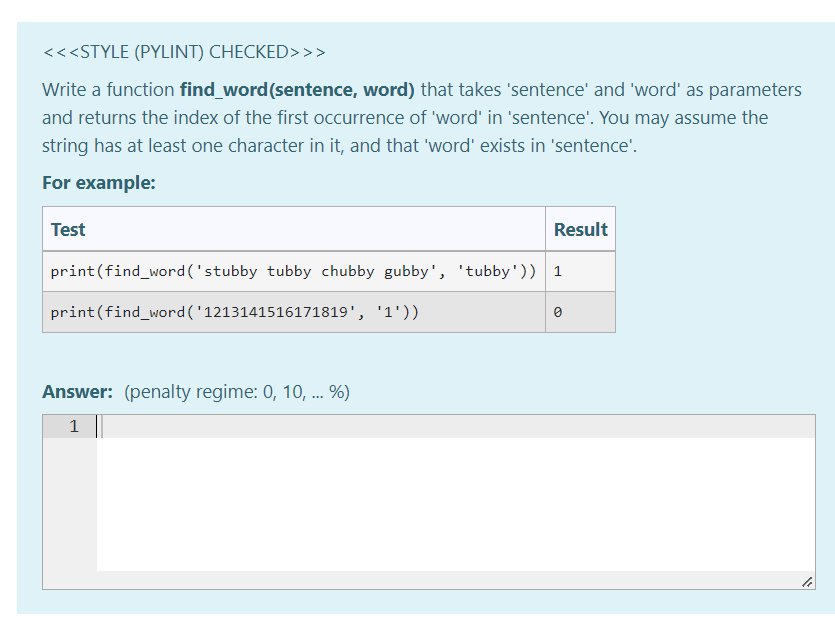Click the line number 1 gutter
Image resolution: width=835 pixels, height=626 pixels.
(73, 425)
